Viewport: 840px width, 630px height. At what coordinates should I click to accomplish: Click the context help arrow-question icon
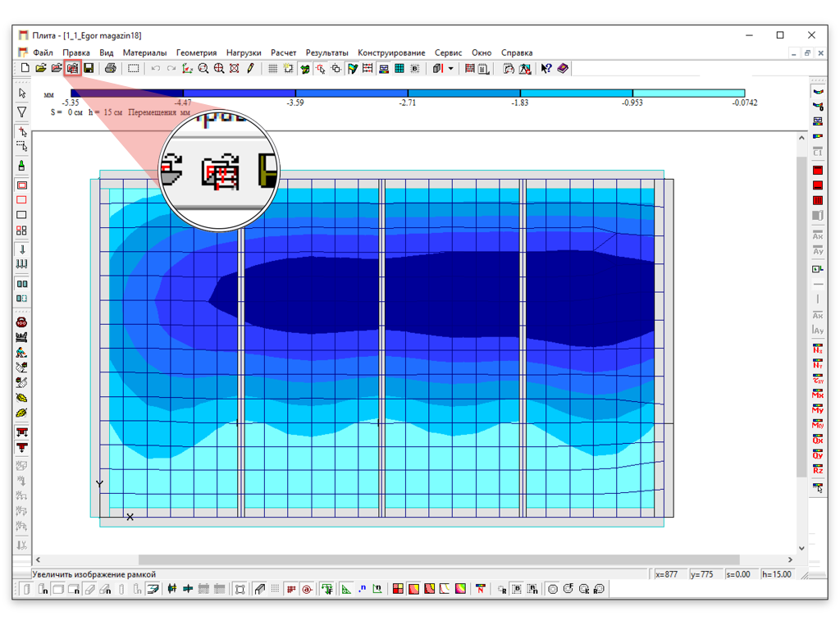(x=546, y=69)
